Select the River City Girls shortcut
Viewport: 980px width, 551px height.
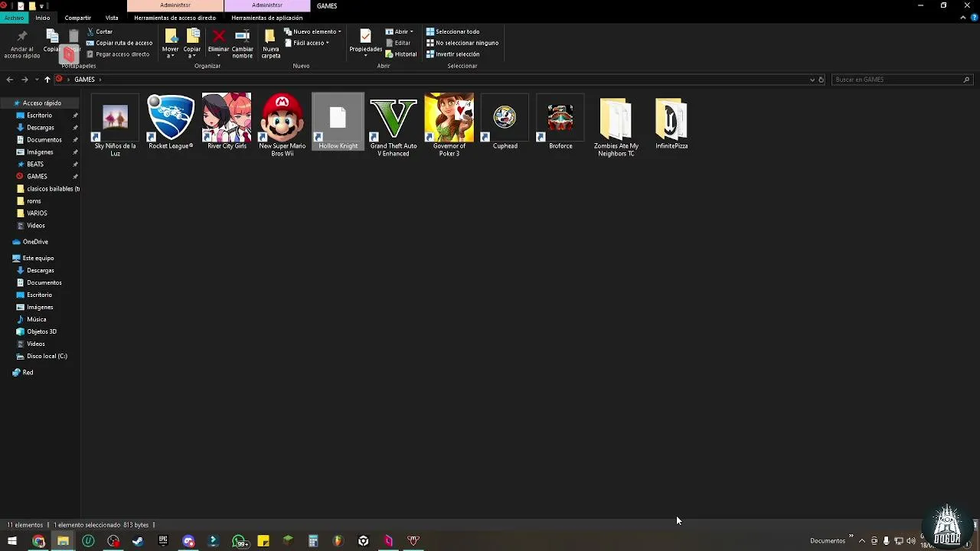[x=227, y=122]
